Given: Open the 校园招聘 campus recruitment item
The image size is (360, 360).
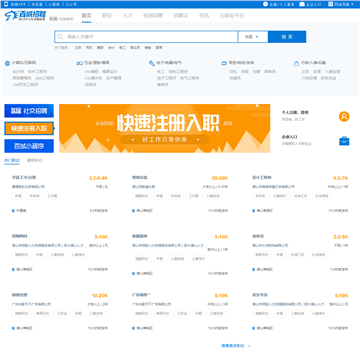Looking at the screenshot, I should pos(153,16).
